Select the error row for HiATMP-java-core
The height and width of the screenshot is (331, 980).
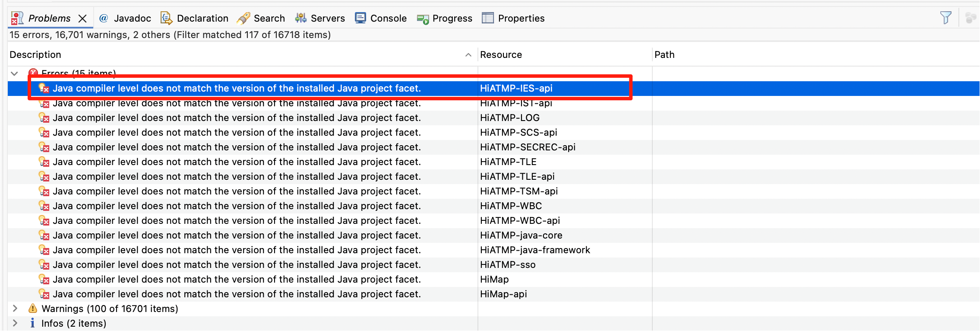(x=493, y=235)
